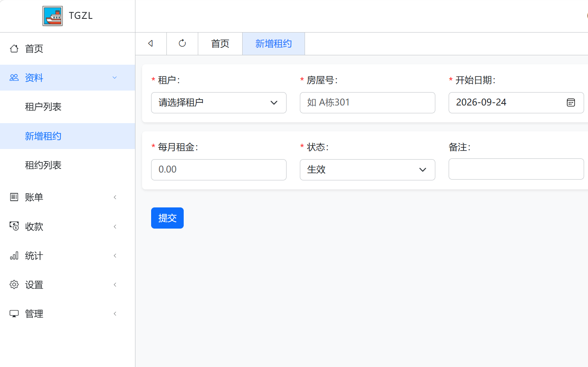The image size is (588, 367).
Task: Open the 状态 dropdown showing 生效
Action: click(x=367, y=170)
